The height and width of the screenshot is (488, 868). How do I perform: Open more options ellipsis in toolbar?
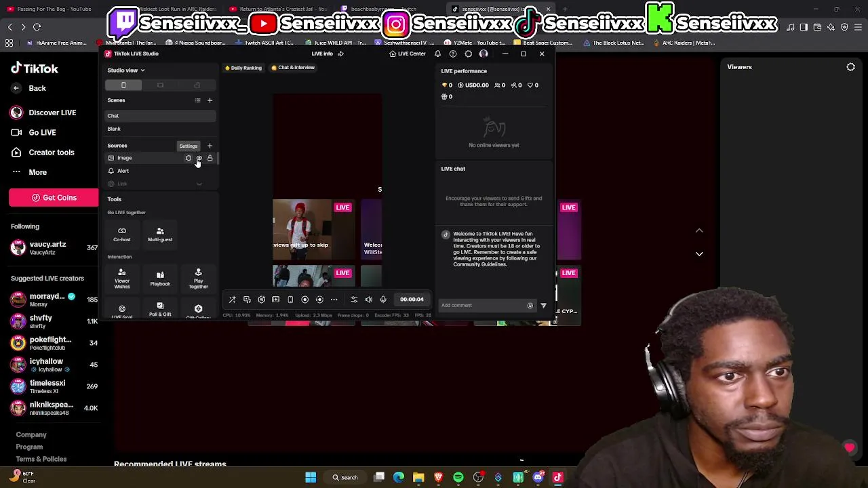[334, 300]
